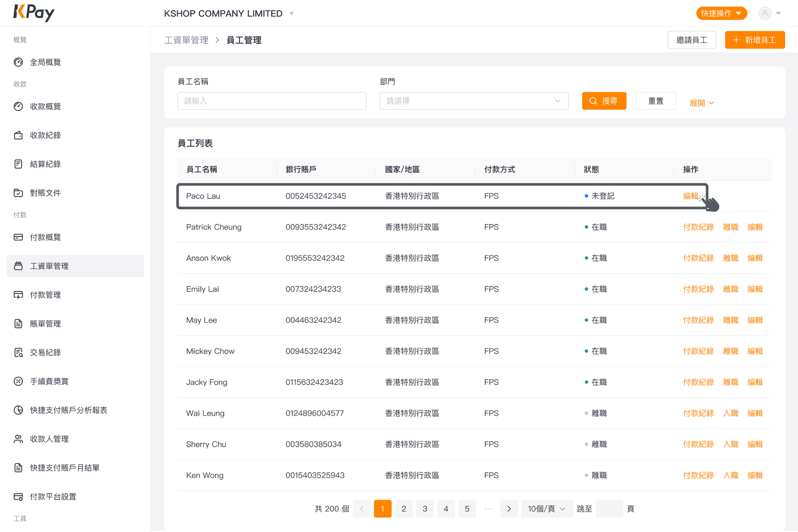
Task: Expand the 快捷操作 quick actions dropdown
Action: [722, 14]
